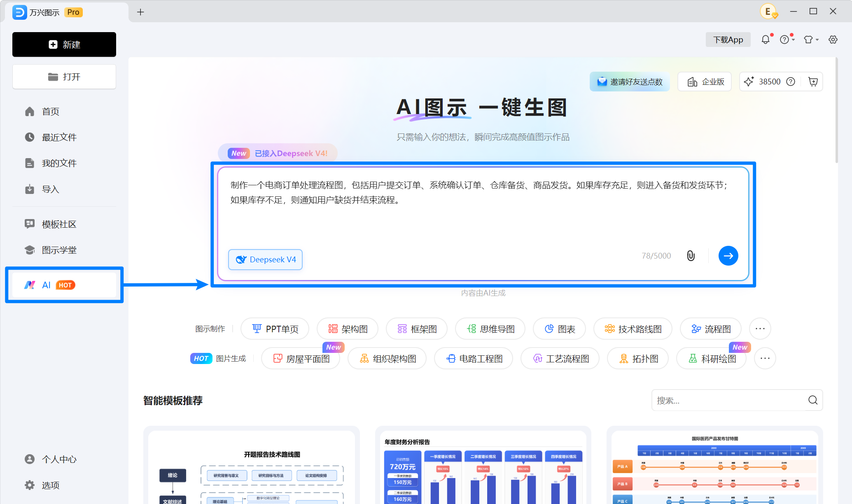Click the 下载App button

click(728, 40)
